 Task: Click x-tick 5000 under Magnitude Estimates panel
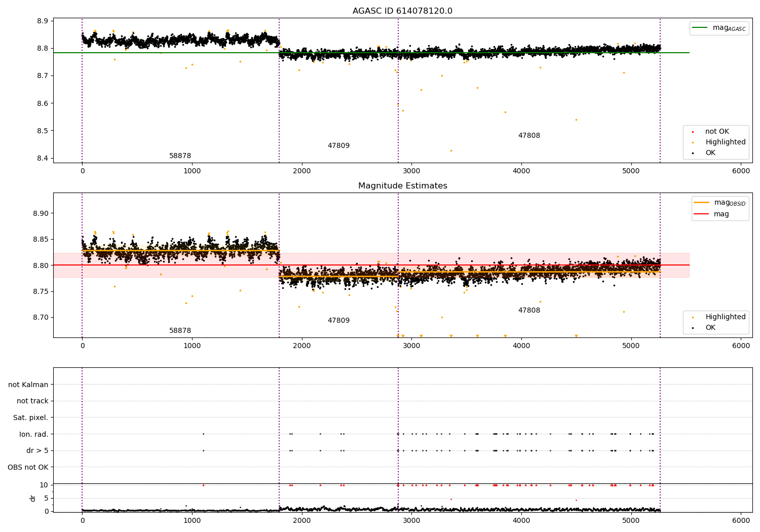pos(631,346)
